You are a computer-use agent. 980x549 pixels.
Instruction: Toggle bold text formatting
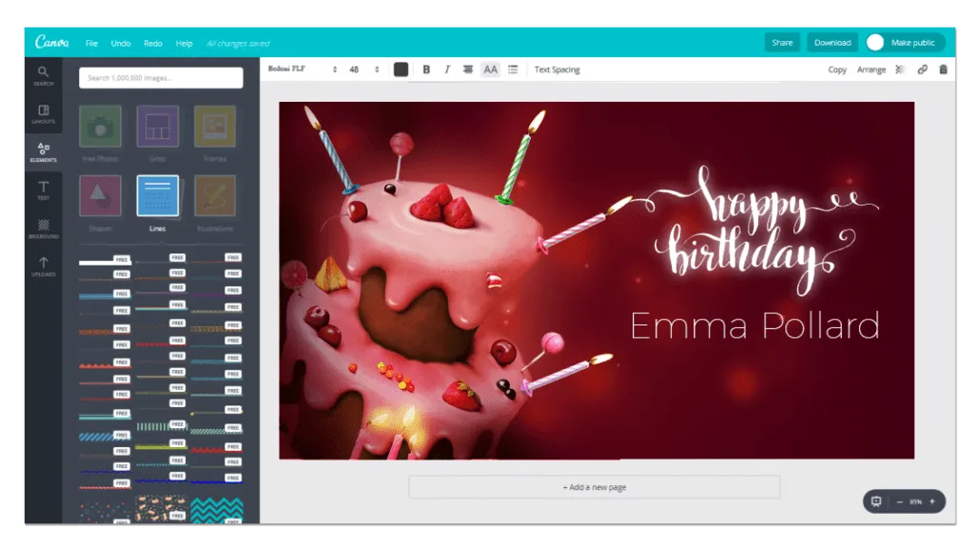click(x=426, y=69)
